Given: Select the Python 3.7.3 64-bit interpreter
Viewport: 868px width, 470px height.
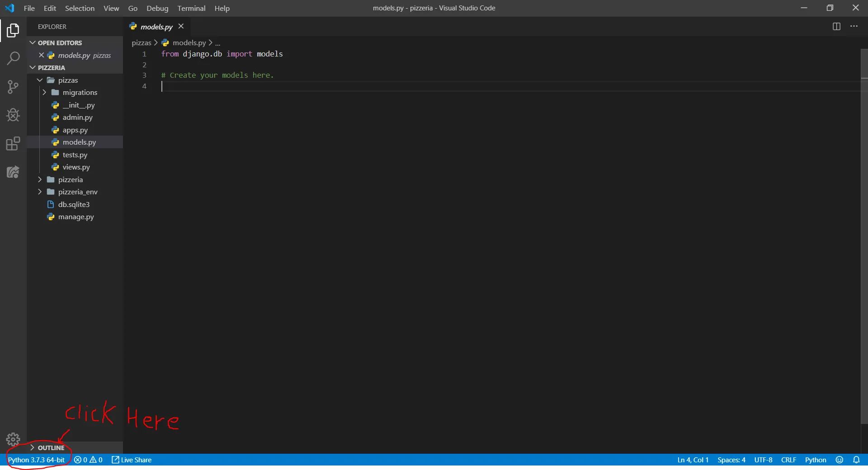Looking at the screenshot, I should click(36, 460).
